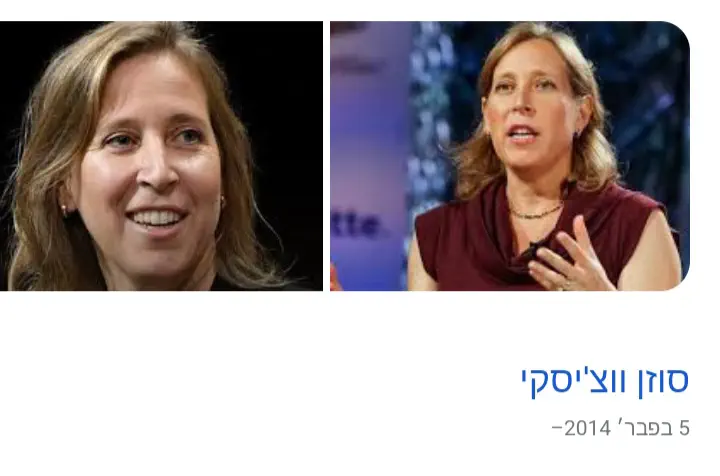Open the left close-up portrait photo
Viewport: 720px width, 476px height.
(161, 156)
